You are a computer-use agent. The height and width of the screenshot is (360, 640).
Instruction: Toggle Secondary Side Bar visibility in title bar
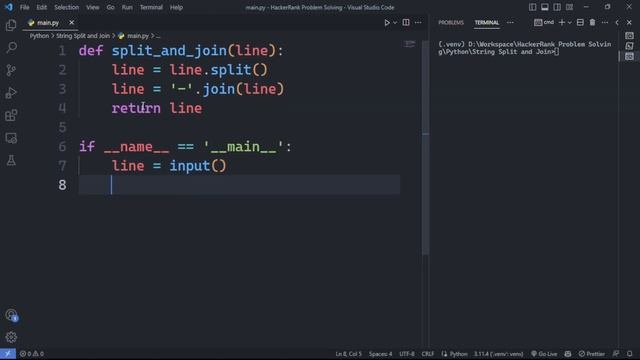pyautogui.click(x=557, y=7)
